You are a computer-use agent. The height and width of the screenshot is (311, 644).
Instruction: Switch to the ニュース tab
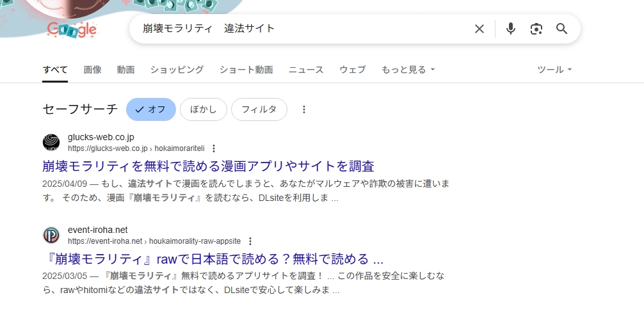pyautogui.click(x=306, y=70)
